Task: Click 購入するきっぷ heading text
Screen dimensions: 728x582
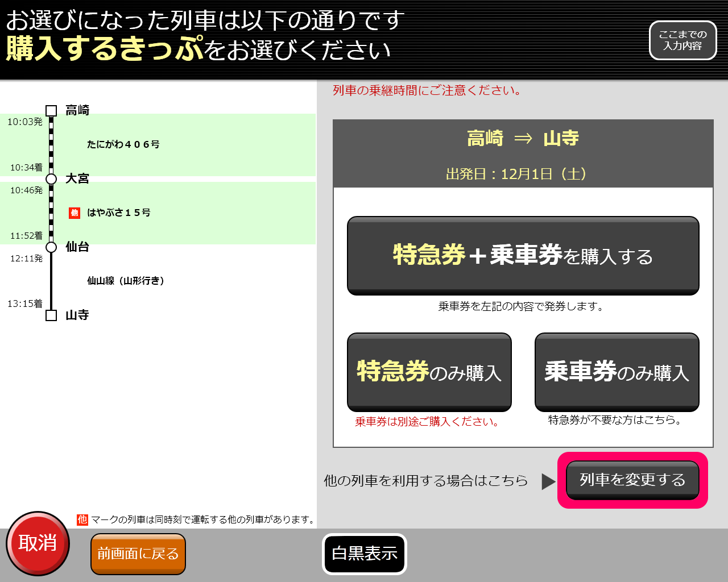Action: [105, 48]
